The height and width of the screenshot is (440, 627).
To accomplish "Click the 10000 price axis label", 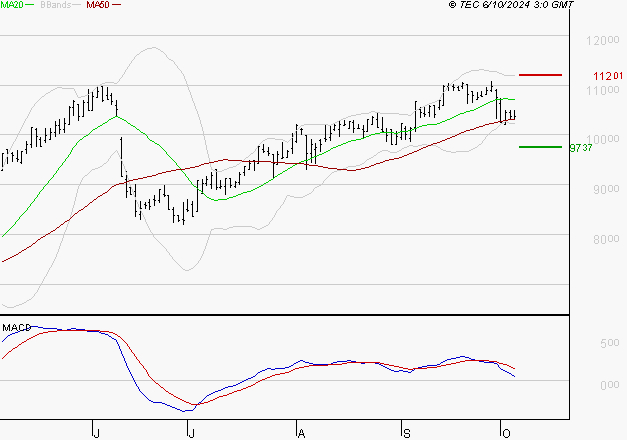I will (x=603, y=140).
